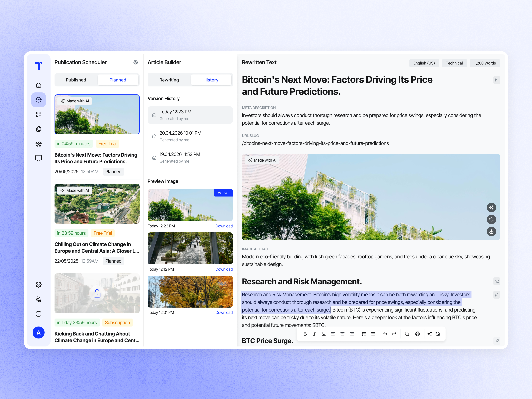Open the network nodes icon in sidebar
This screenshot has height=399, width=532.
(38, 144)
